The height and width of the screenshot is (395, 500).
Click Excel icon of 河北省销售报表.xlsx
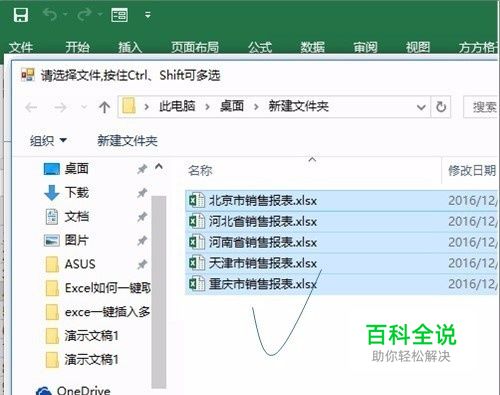pos(197,221)
